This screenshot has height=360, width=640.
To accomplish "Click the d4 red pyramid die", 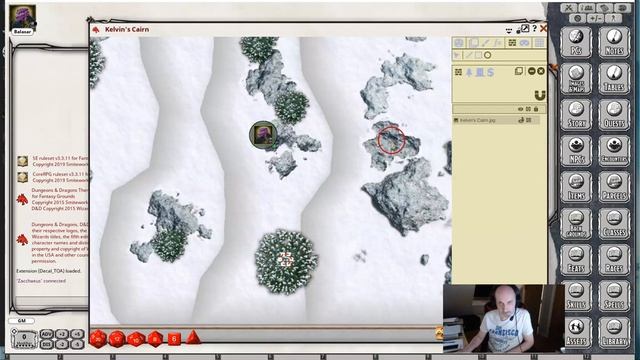I will coord(193,338).
